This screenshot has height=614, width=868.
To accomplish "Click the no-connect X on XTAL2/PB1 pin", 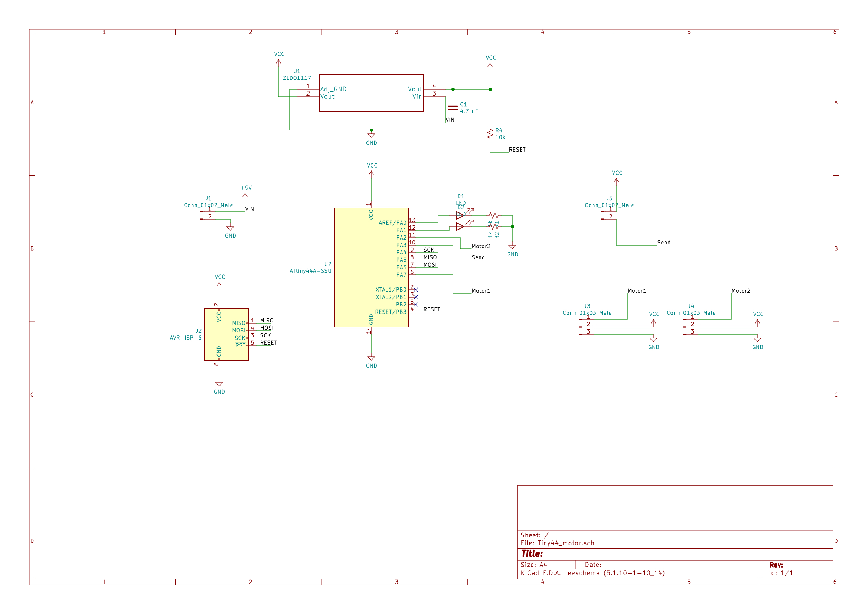I will 416,298.
